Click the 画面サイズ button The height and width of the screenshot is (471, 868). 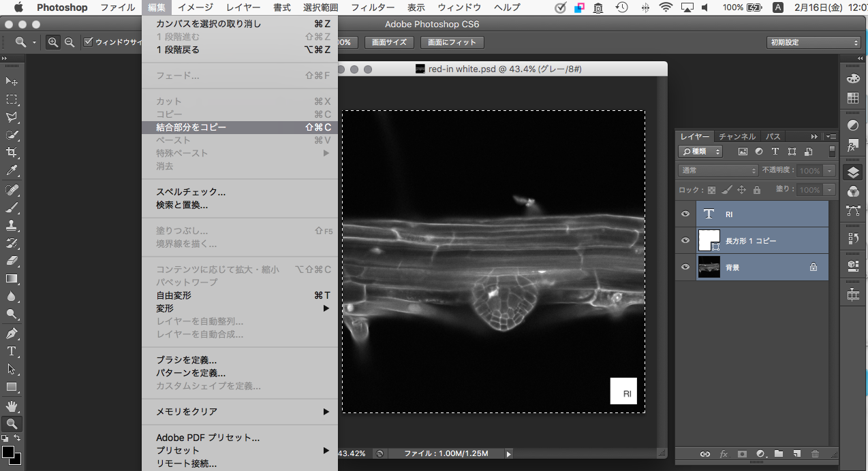pos(389,42)
